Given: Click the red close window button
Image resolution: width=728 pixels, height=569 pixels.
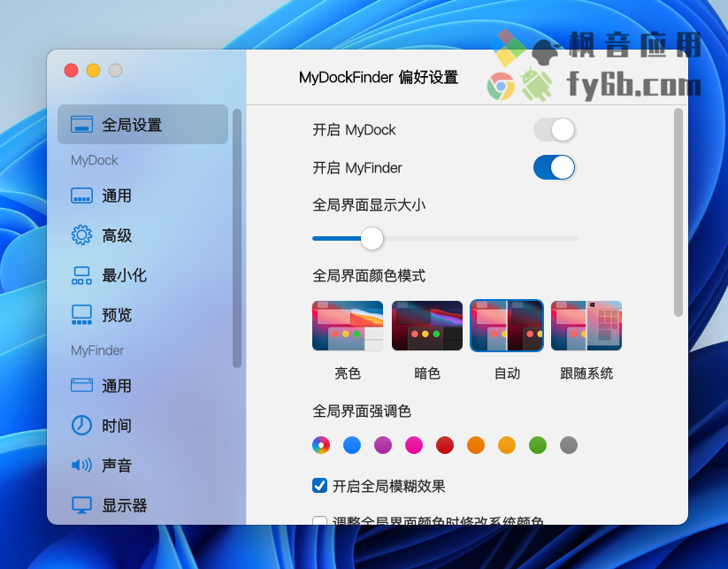Looking at the screenshot, I should click(x=71, y=70).
